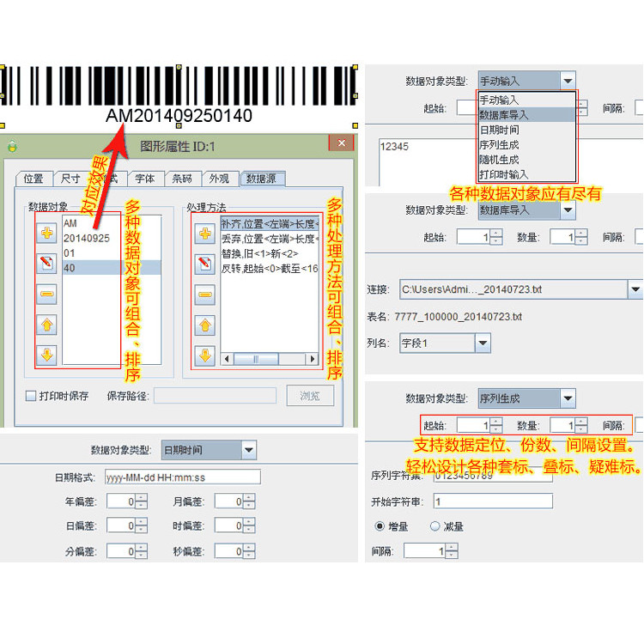
Task: Click the 日偏差 spinner
Action: 126,526
